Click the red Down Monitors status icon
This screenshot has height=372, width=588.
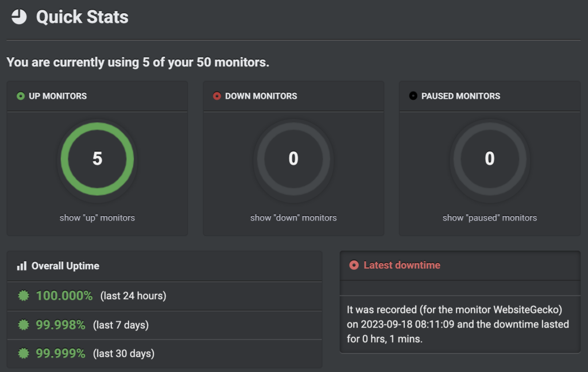coord(216,96)
